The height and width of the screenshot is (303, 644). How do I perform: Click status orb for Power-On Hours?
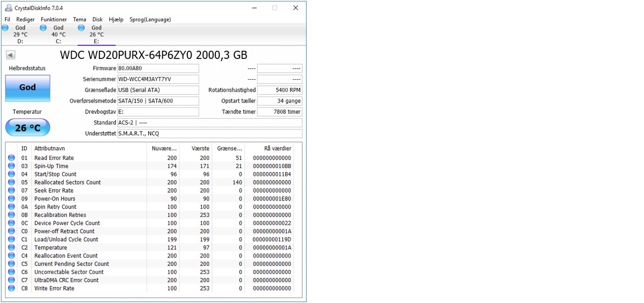click(11, 199)
